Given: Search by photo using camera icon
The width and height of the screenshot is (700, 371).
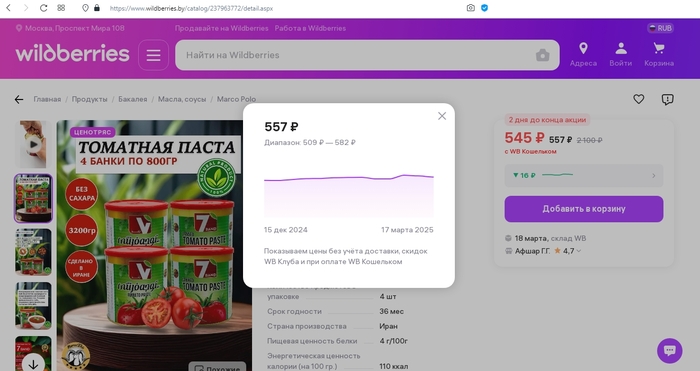Looking at the screenshot, I should click(x=542, y=55).
